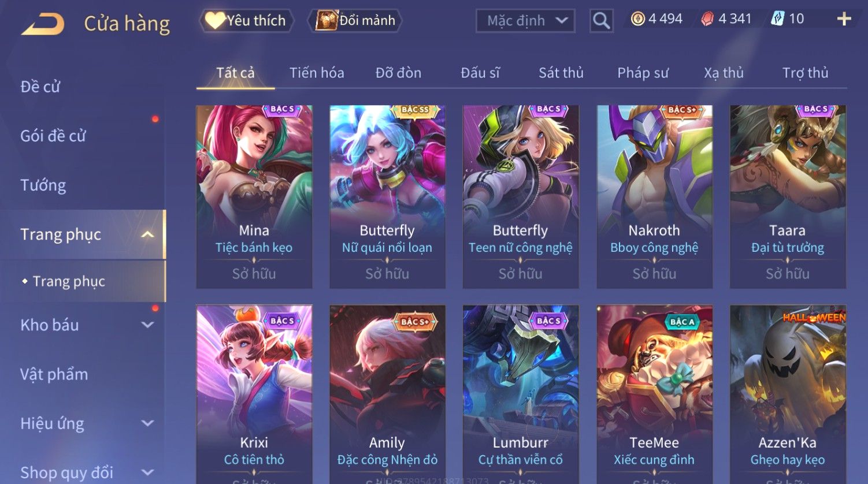Tap the gold coin balance icon
The image size is (868, 484).
coord(637,19)
